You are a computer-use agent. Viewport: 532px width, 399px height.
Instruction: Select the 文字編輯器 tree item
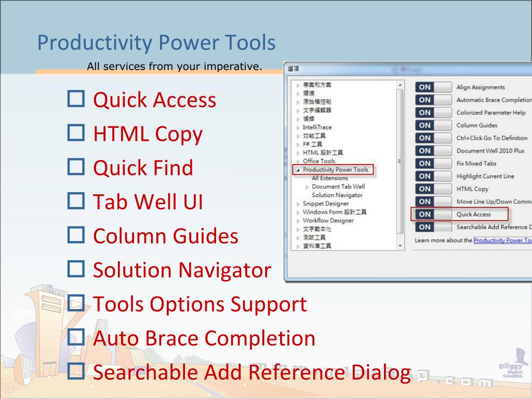pyautogui.click(x=317, y=110)
